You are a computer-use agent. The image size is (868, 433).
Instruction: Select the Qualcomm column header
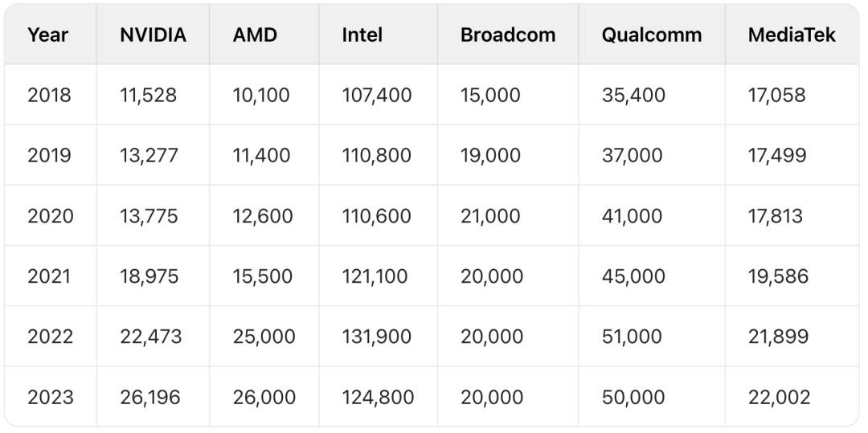click(652, 35)
